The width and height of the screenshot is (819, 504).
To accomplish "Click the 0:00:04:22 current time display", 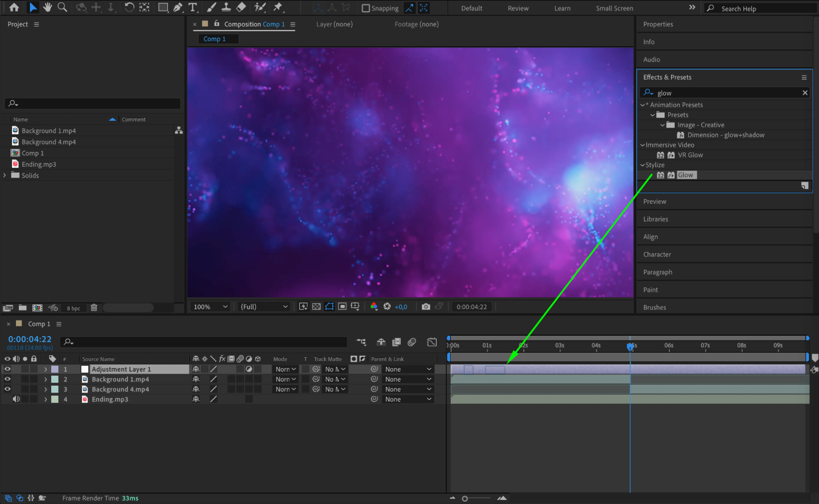I will [x=30, y=339].
